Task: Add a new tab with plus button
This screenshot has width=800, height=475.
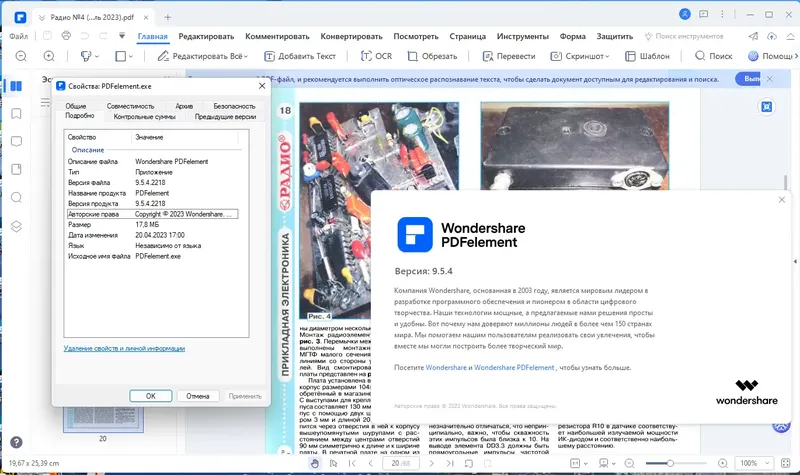Action: (167, 17)
